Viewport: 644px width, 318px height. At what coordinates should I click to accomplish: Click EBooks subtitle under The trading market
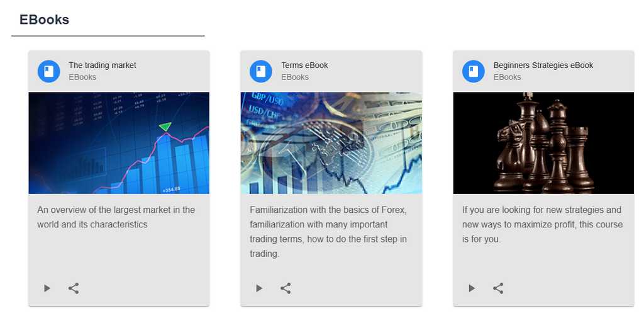82,77
